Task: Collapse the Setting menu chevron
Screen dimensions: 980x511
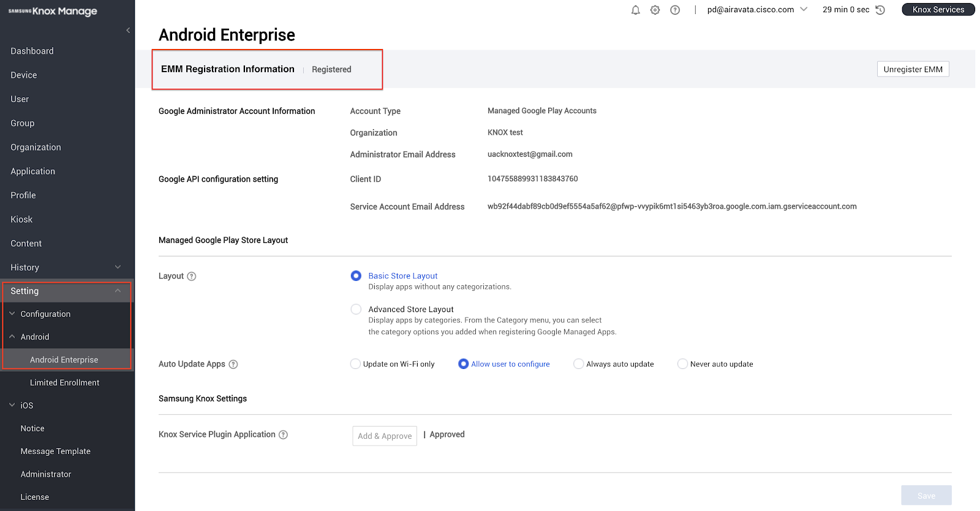Action: point(118,291)
